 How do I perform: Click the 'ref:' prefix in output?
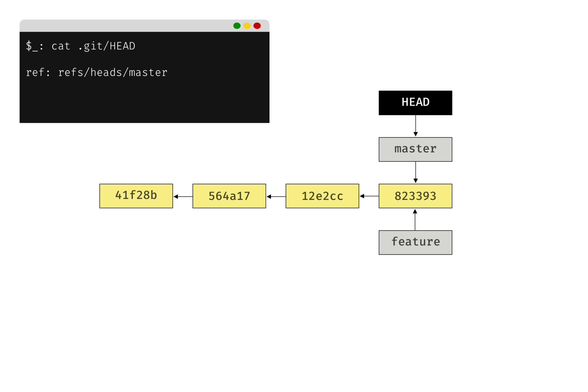point(38,73)
